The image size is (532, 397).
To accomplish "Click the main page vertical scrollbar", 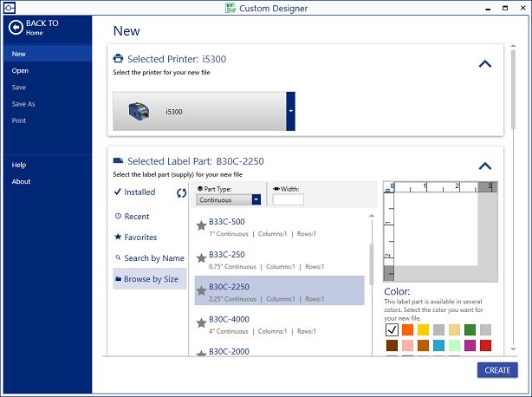I will pos(513,89).
